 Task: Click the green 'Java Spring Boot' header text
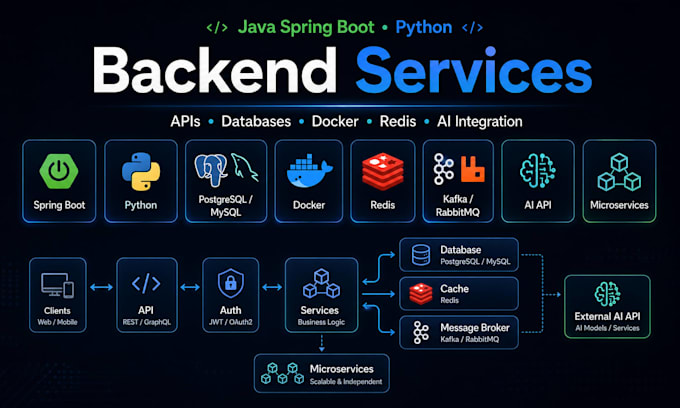click(306, 27)
